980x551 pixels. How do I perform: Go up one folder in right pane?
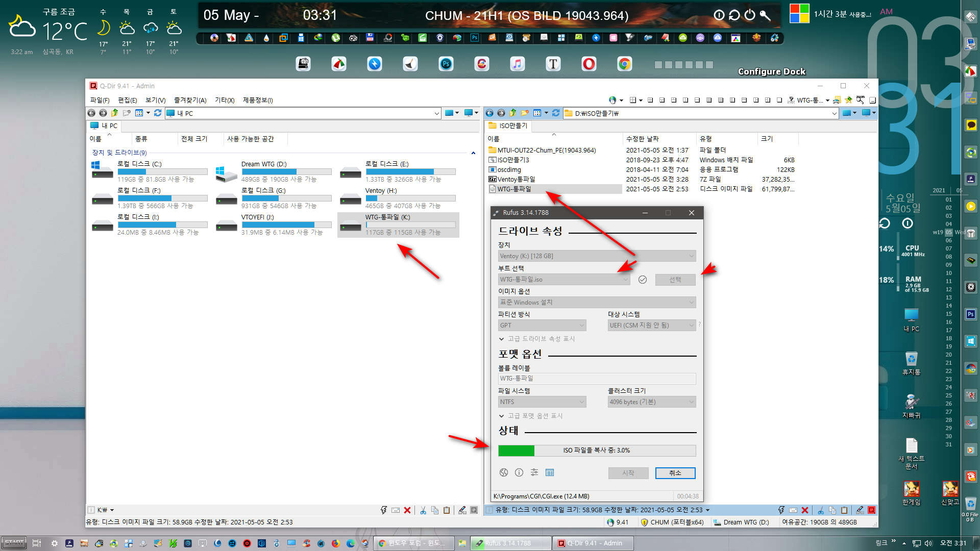coord(512,113)
